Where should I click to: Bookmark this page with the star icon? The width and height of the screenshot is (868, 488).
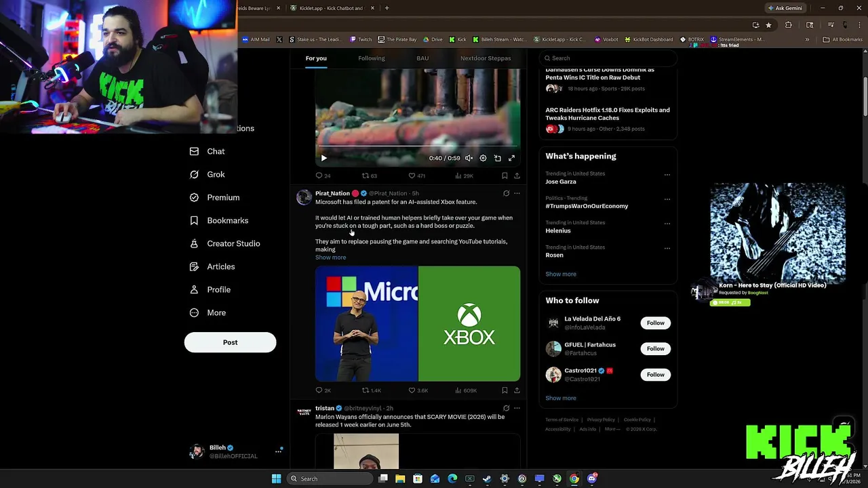(768, 25)
